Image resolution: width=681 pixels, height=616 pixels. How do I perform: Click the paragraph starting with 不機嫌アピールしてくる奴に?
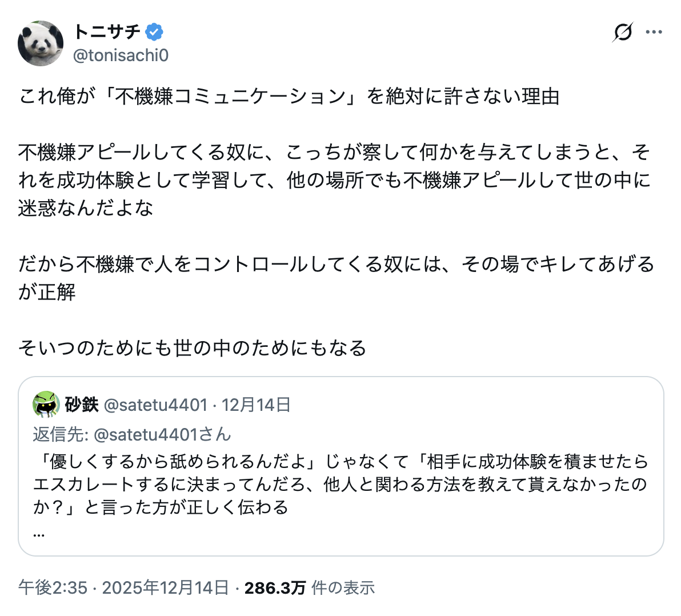click(x=334, y=180)
